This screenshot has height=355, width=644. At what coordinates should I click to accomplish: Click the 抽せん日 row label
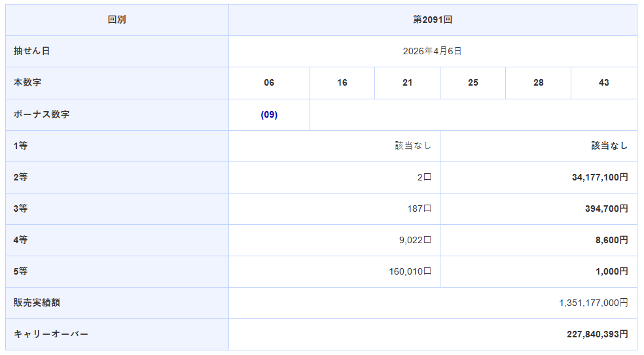point(31,51)
